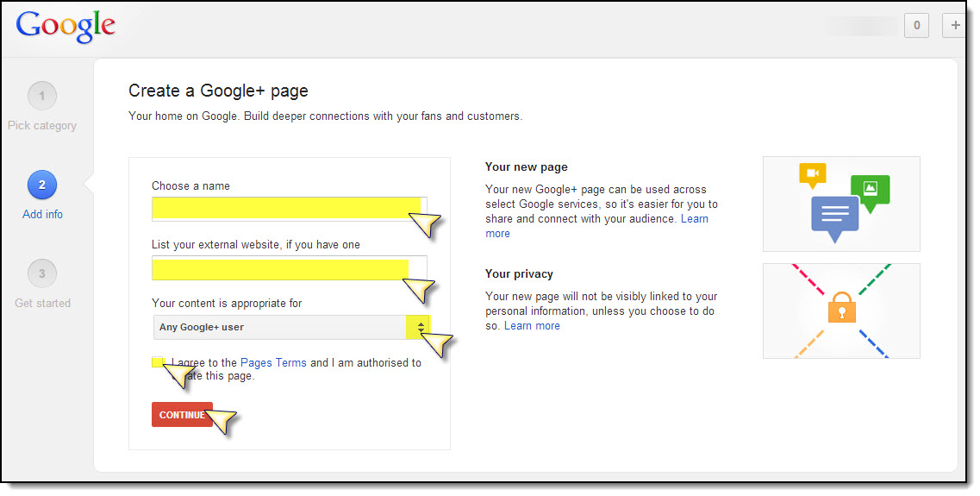The image size is (980, 496).
Task: Open Learn more link under Your privacy
Action: (532, 326)
